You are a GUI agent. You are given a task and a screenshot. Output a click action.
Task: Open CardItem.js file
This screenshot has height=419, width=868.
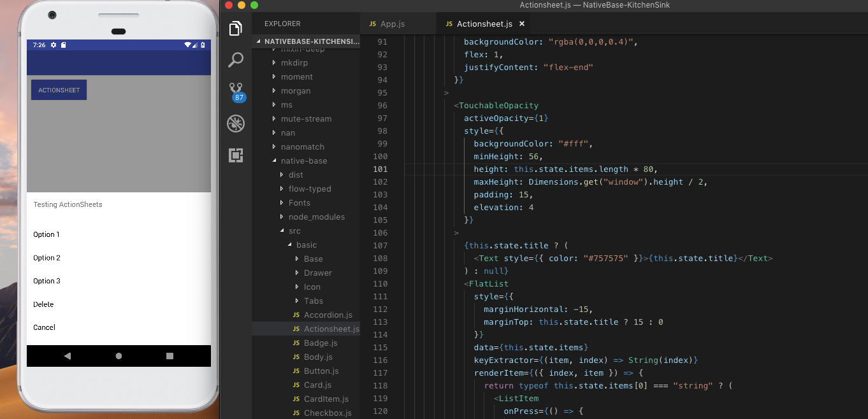(x=326, y=399)
